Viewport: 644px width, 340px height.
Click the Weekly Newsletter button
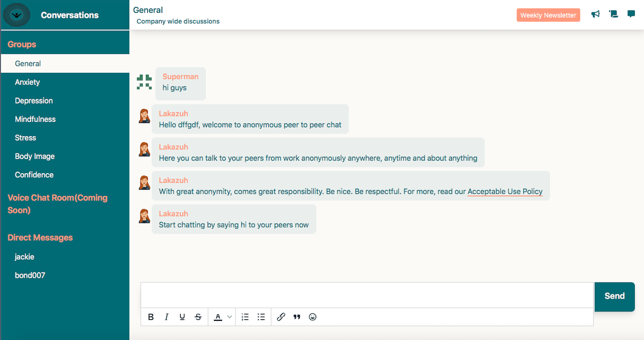point(548,15)
